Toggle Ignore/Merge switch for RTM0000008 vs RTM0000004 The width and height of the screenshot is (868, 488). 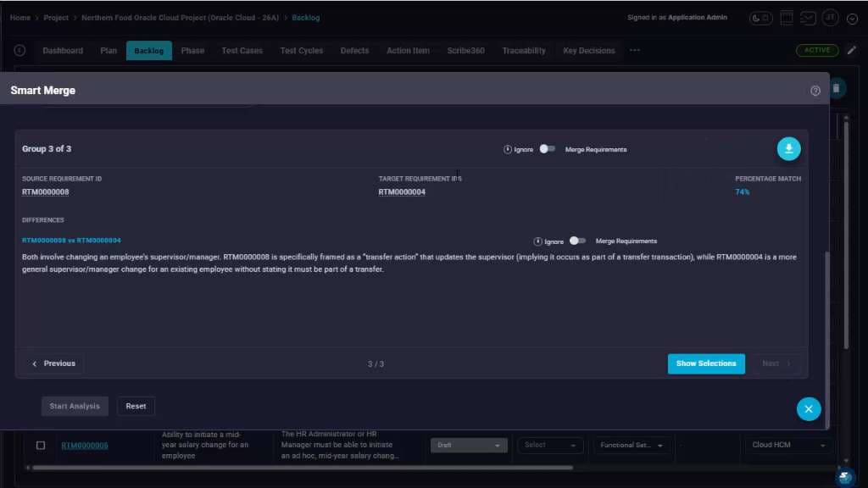pos(577,241)
